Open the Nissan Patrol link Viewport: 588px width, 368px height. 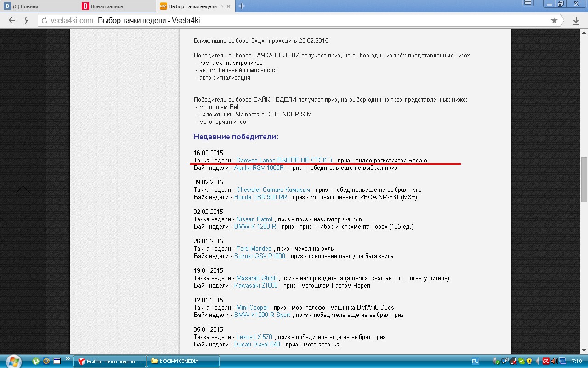(x=254, y=219)
